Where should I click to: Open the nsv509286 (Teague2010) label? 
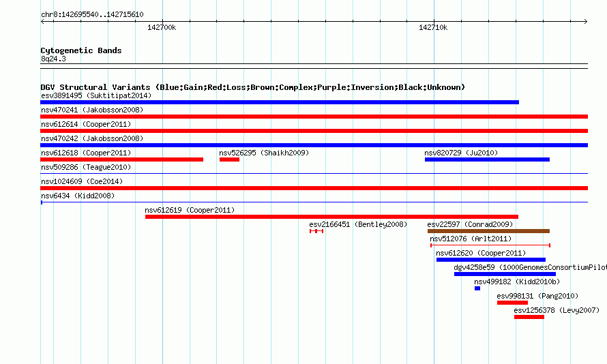pyautogui.click(x=86, y=167)
